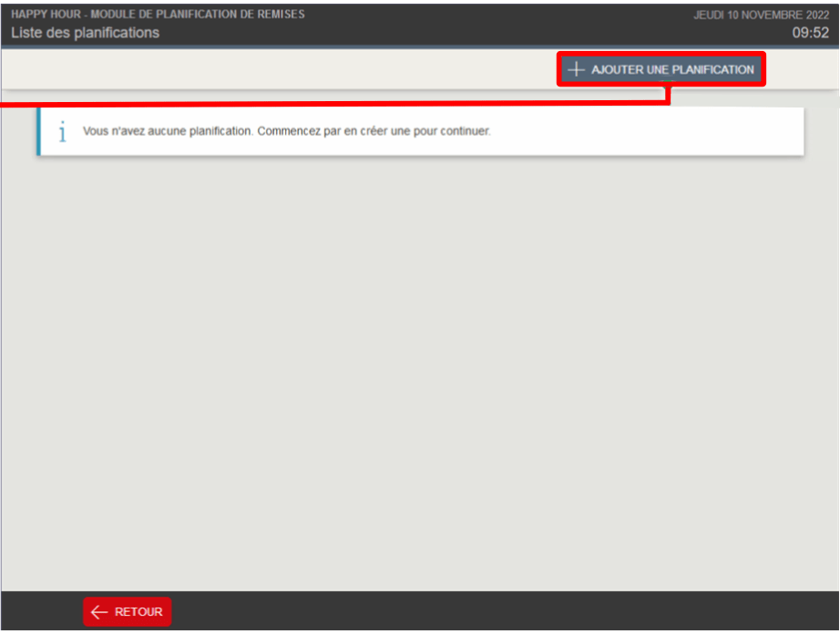Click the 'Vous n'avez aucune planification' message
This screenshot has width=840, height=634.
point(167,131)
